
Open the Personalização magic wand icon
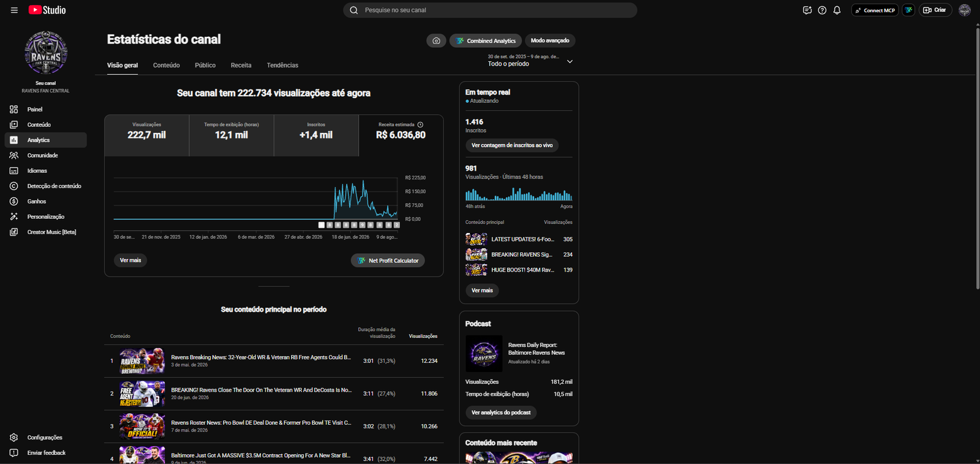(x=14, y=217)
